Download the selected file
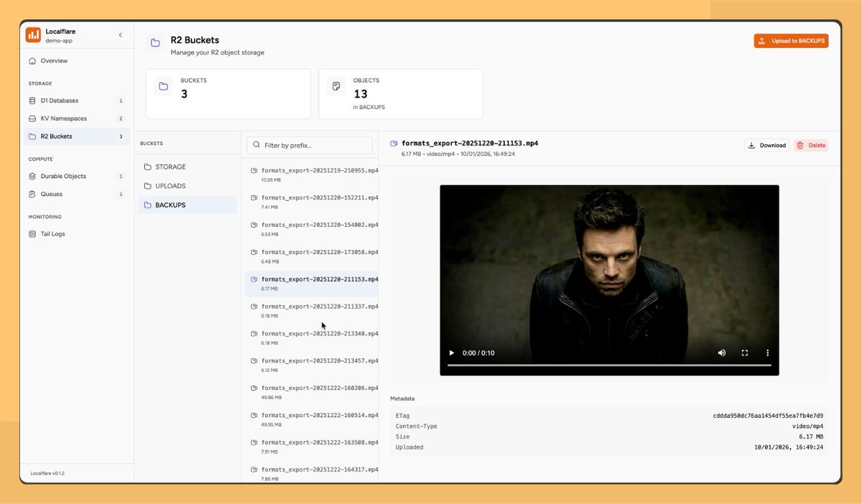Screen dimensions: 862x504 tap(766, 145)
